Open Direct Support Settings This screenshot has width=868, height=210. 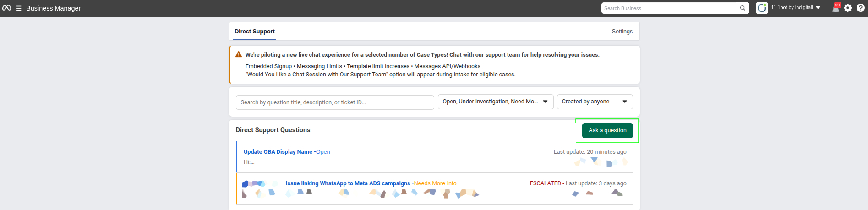click(x=622, y=32)
